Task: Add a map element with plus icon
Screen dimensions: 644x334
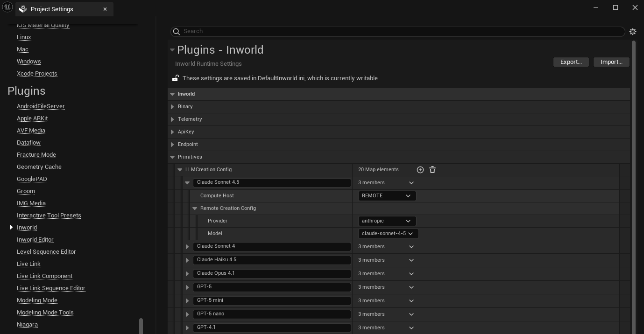Action: pos(420,170)
